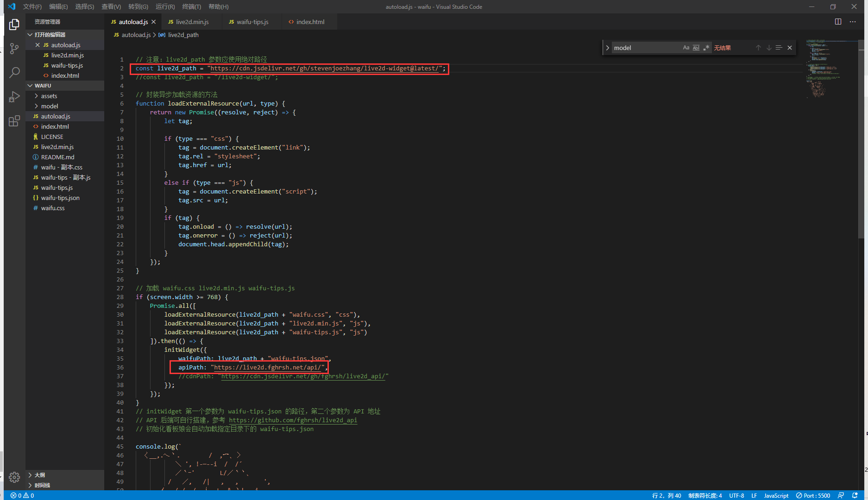868x500 pixels.
Task: Switch to the index.html tab
Action: pyautogui.click(x=306, y=22)
